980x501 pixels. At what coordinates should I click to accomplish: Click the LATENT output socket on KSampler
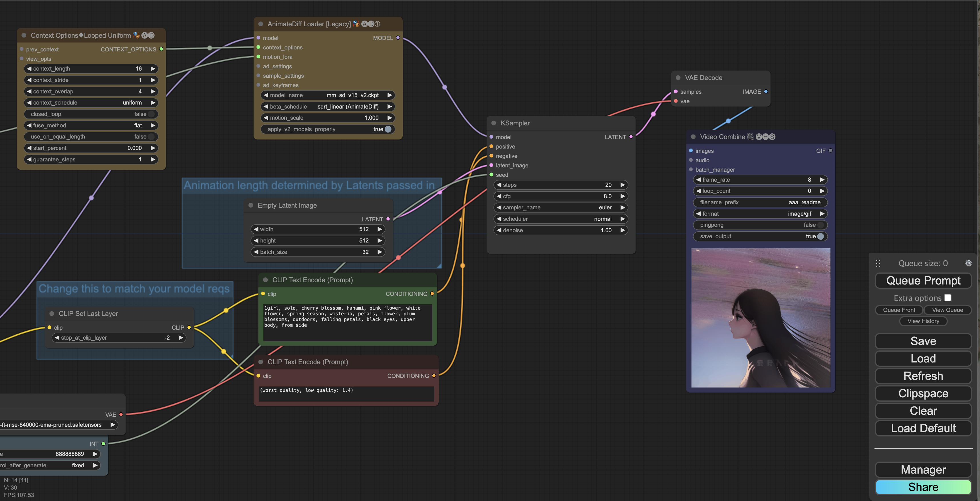[x=631, y=137]
